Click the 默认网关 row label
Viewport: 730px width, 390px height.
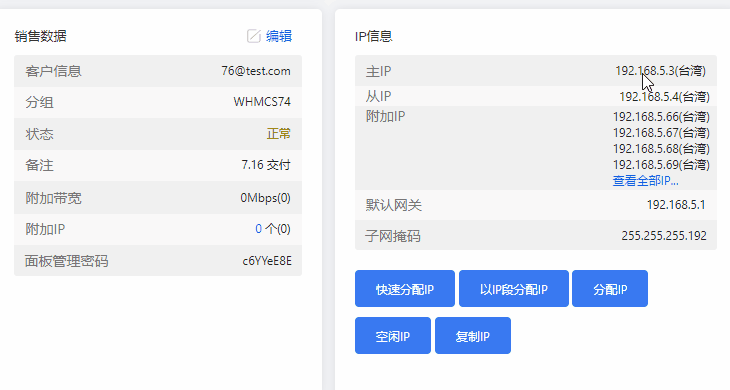click(x=394, y=205)
